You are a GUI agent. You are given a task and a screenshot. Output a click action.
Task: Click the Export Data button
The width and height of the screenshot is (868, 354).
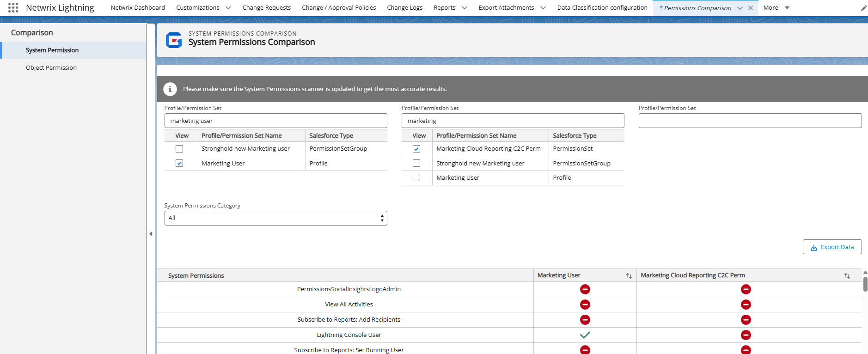pyautogui.click(x=832, y=247)
